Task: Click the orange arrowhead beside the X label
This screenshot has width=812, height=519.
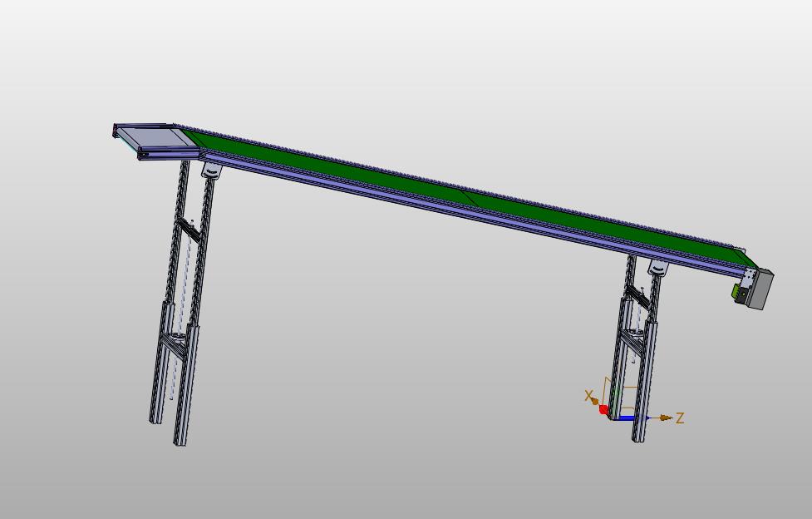Action: [x=594, y=401]
